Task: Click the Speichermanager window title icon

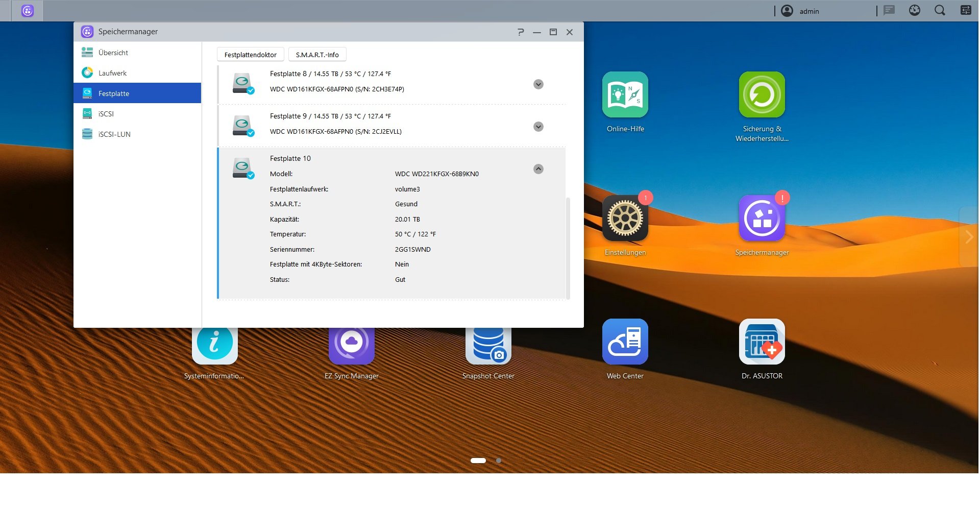Action: tap(87, 32)
